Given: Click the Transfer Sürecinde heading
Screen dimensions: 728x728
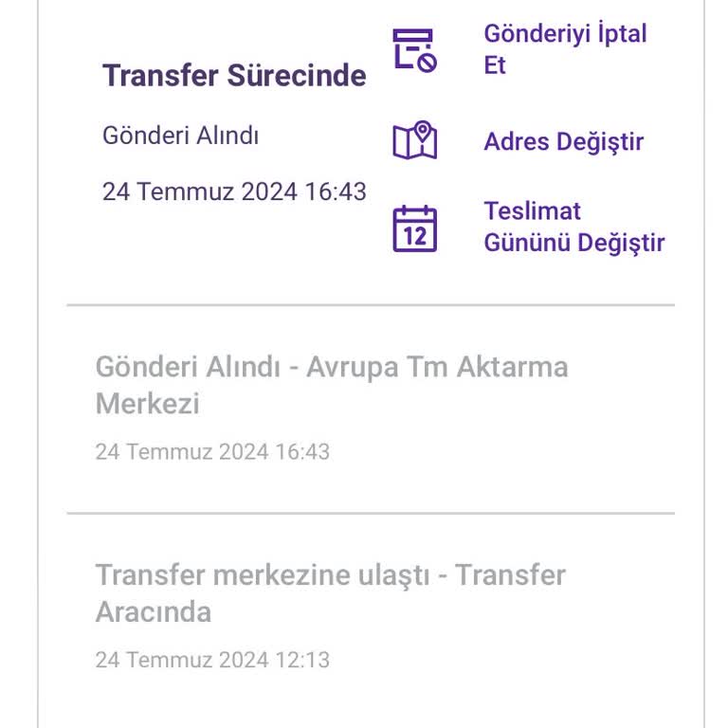Looking at the screenshot, I should pyautogui.click(x=234, y=76).
